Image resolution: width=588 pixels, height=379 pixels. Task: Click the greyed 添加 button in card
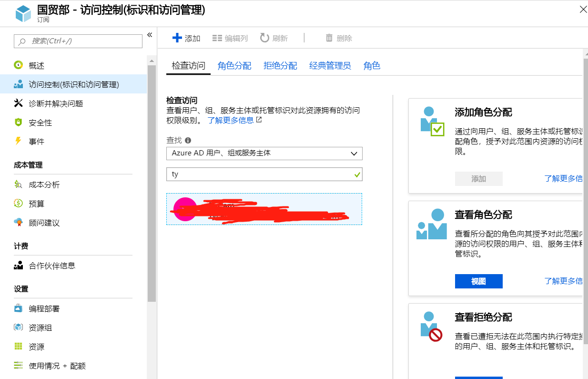click(479, 179)
